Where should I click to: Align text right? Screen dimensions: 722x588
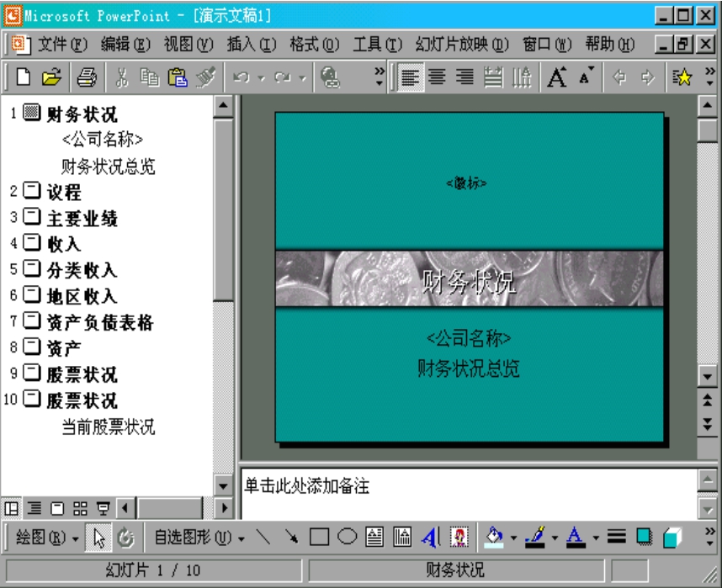click(465, 77)
